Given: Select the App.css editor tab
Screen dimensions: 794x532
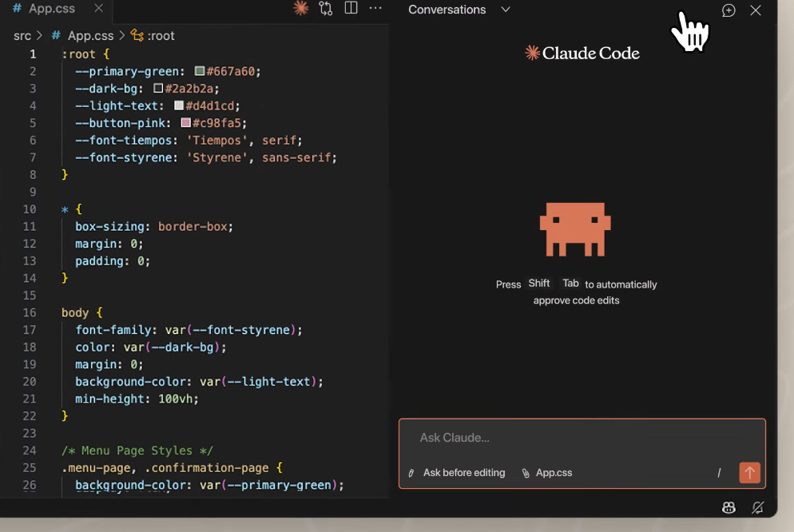Looking at the screenshot, I should [x=52, y=9].
